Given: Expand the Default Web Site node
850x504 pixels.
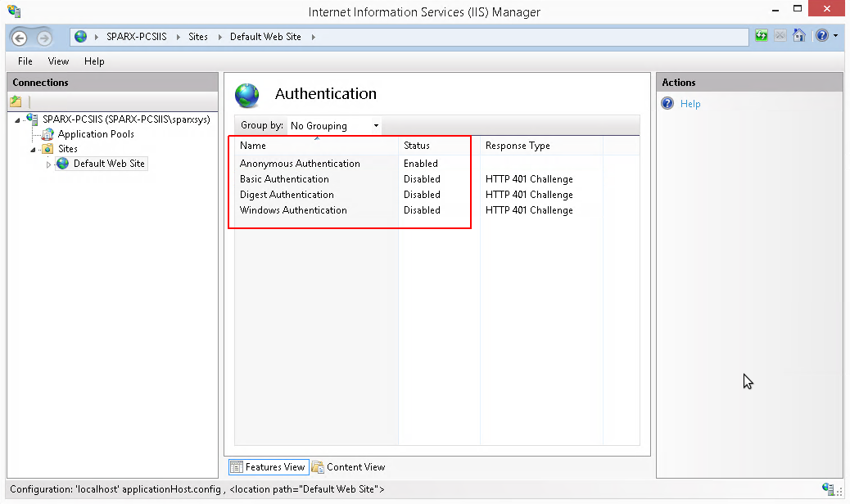Looking at the screenshot, I should point(48,164).
